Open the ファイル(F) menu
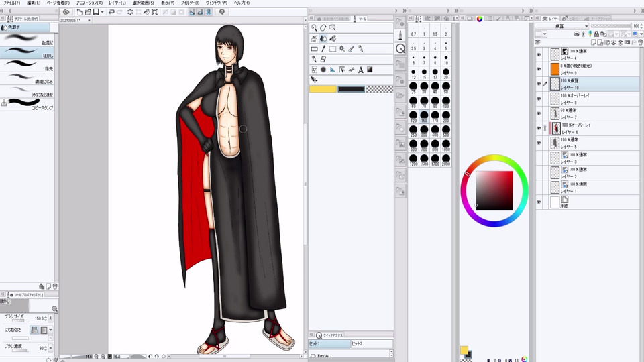Image resolution: width=644 pixels, height=362 pixels. click(12, 3)
